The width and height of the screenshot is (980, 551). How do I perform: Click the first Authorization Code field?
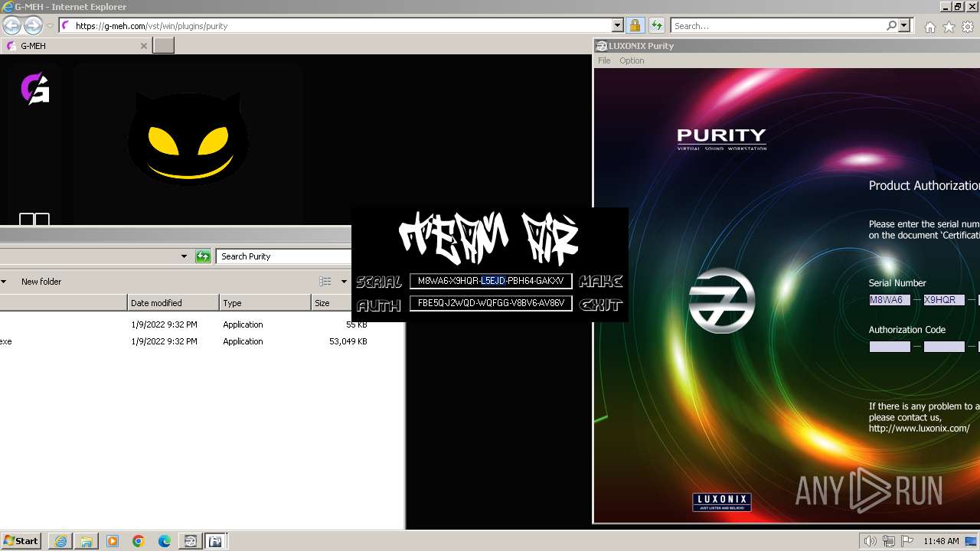889,347
